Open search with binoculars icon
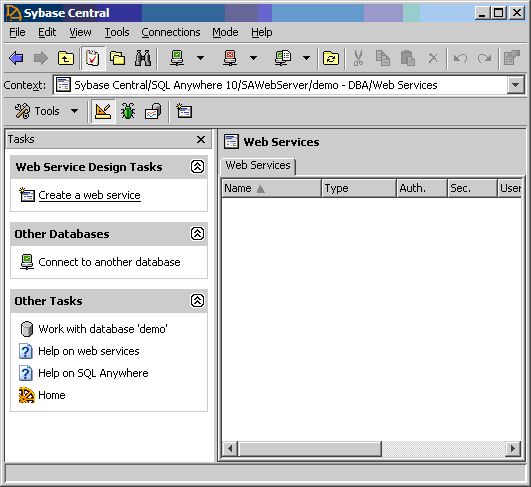The image size is (531, 487). point(143,58)
